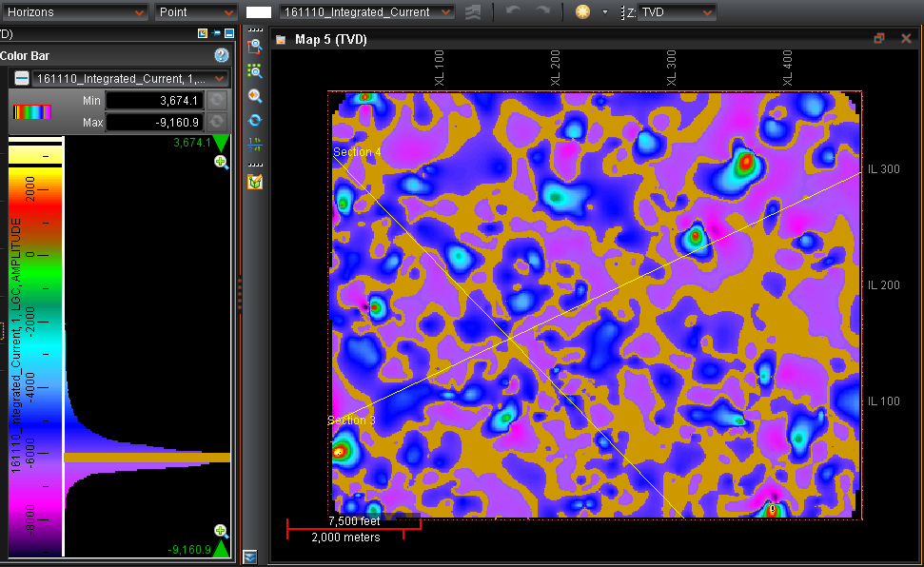Click the redo arrow in toolbar

[542, 11]
